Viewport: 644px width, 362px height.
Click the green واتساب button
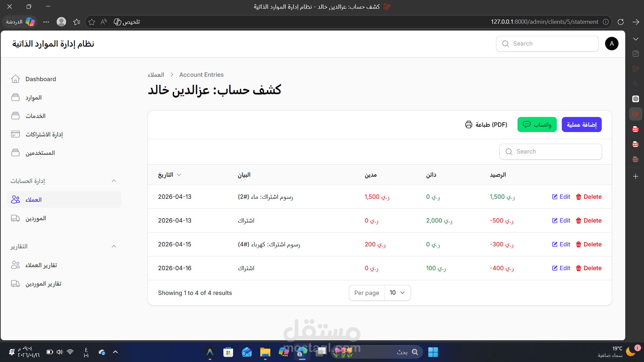click(x=537, y=125)
